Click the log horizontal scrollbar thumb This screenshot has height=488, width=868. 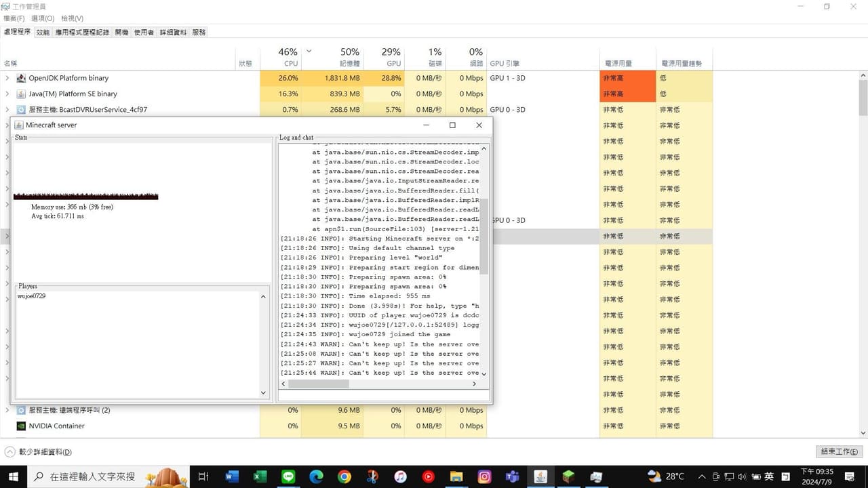[319, 384]
